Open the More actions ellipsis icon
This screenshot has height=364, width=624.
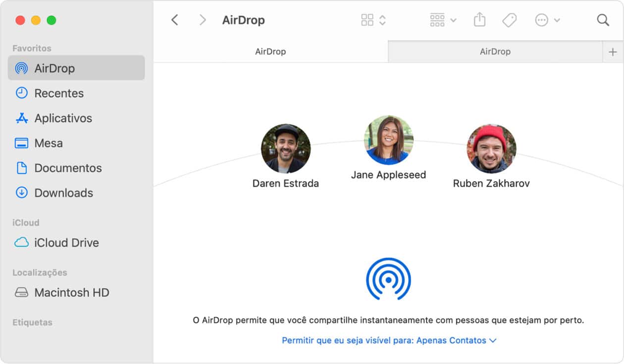tap(542, 20)
